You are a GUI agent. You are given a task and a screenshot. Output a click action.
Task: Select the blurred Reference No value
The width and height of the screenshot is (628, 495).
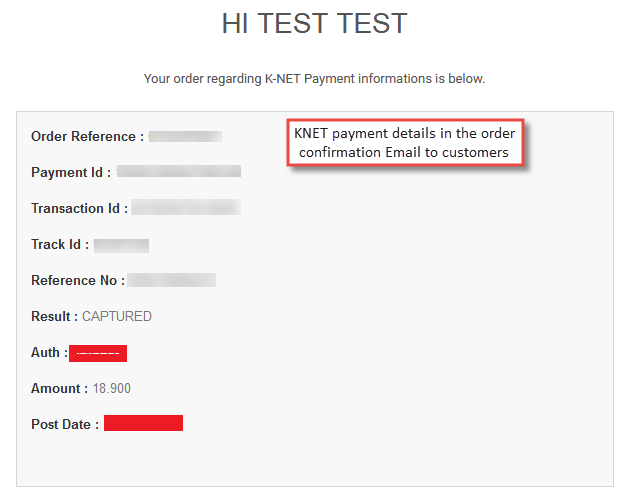pos(171,280)
